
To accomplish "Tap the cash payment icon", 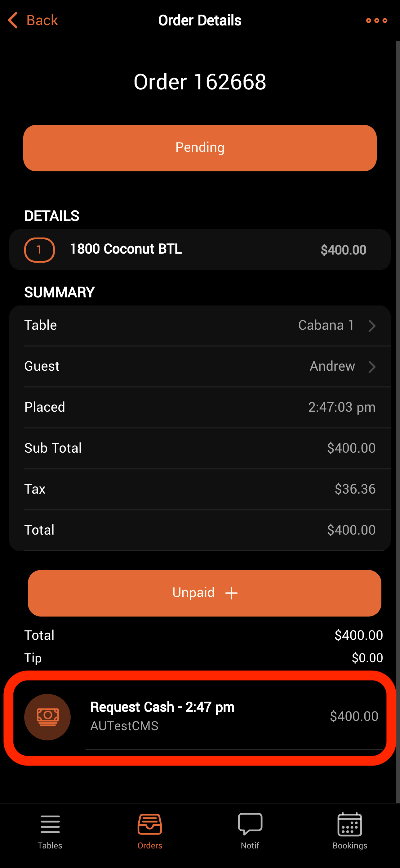I will pos(47,717).
